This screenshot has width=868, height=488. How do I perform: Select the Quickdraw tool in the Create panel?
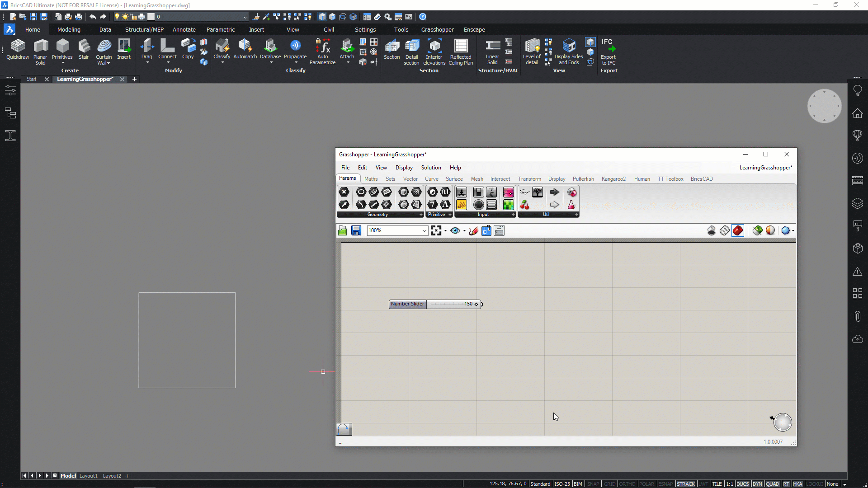point(18,50)
